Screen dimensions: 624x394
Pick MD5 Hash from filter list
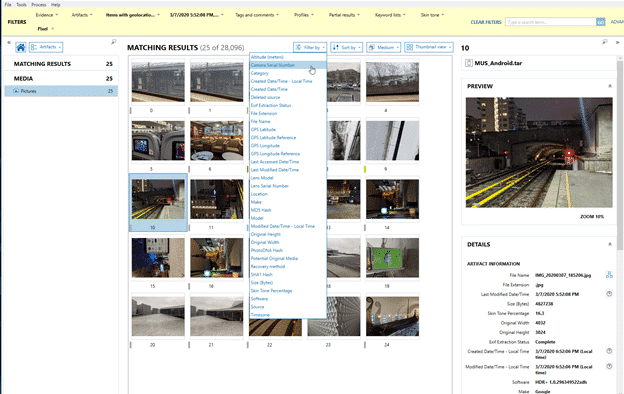[288, 210]
